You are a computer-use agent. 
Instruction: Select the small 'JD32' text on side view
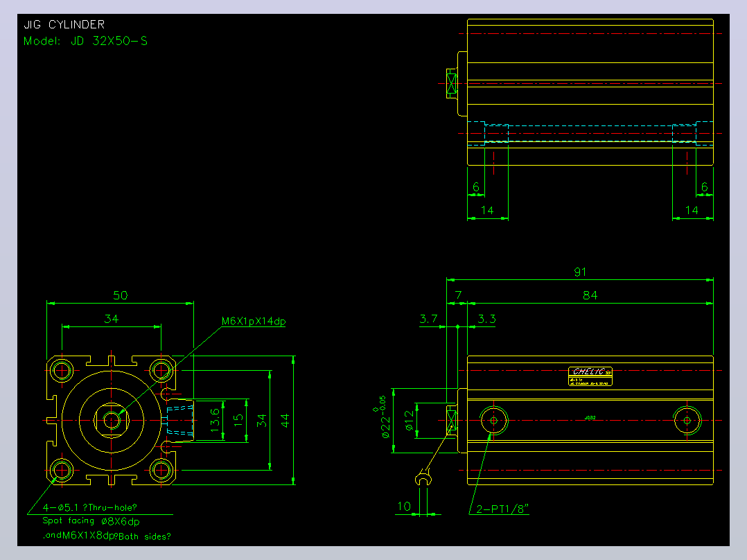tap(590, 417)
